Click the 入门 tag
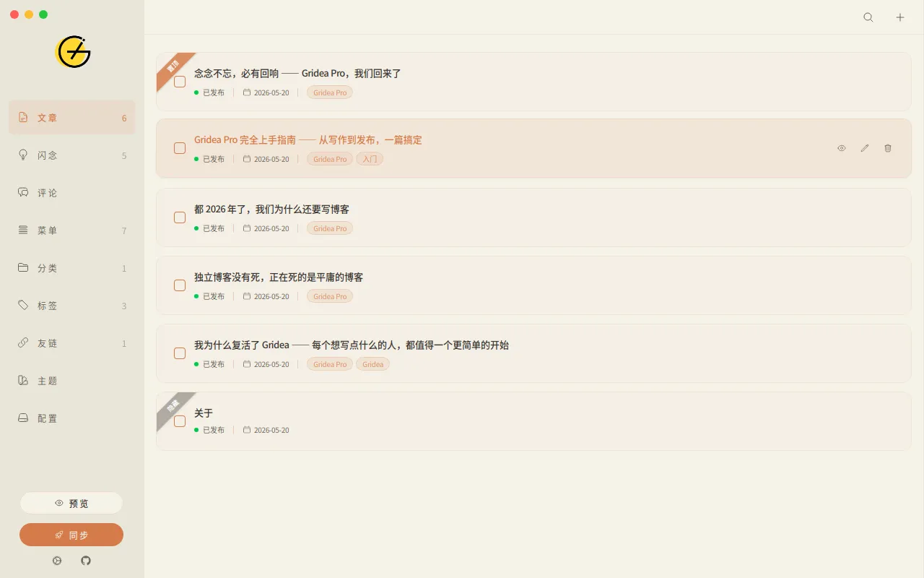Viewport: 924px width, 578px height. coord(370,159)
